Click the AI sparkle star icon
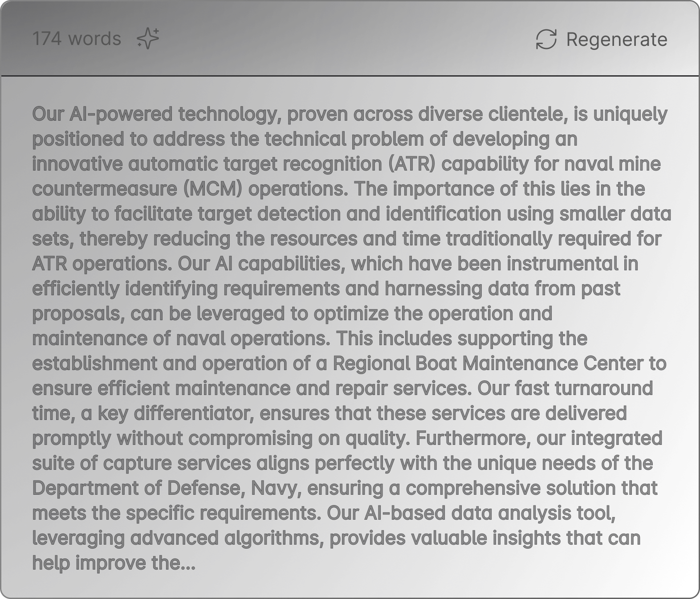The width and height of the screenshot is (700, 599). pos(148,39)
